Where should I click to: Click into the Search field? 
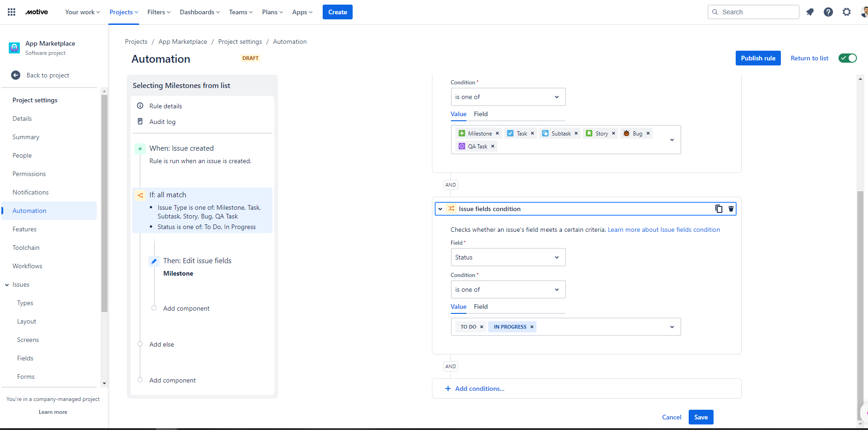coord(754,12)
